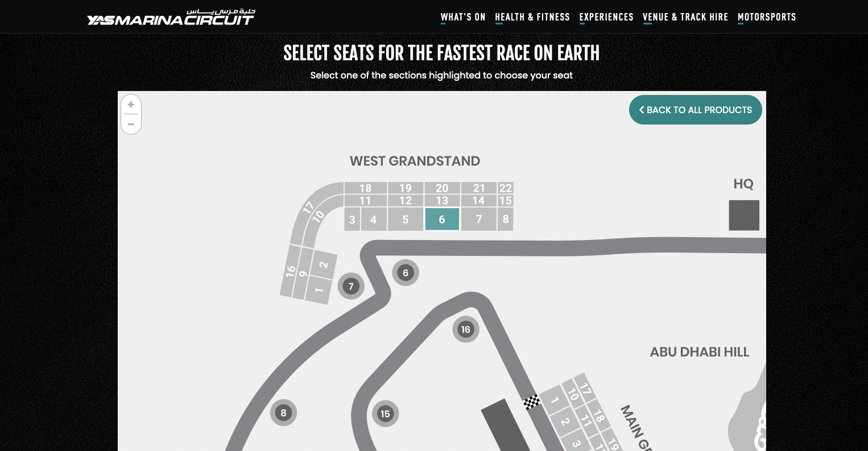Image resolution: width=868 pixels, height=451 pixels.
Task: Zoom in the map with plus button
Action: pyautogui.click(x=131, y=105)
